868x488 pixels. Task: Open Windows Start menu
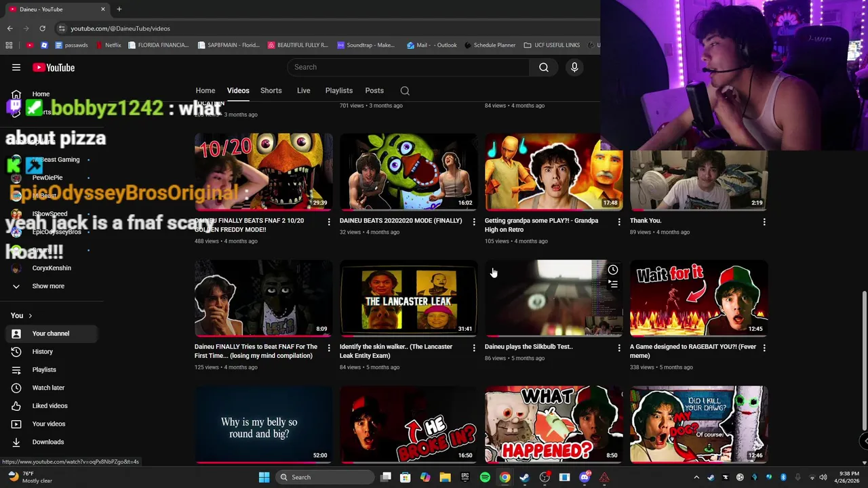point(264,477)
